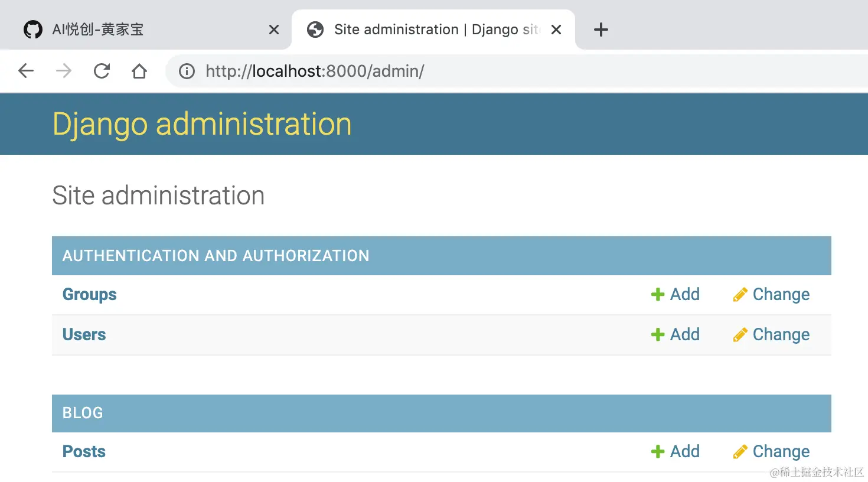Screen dimensions: 868x482
Task: Select the Site administration Django tab
Action: tap(433, 30)
